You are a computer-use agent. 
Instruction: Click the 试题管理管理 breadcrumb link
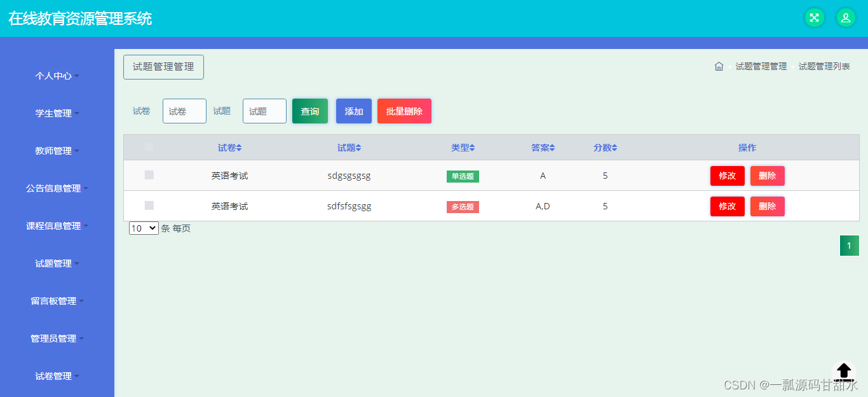click(x=761, y=66)
